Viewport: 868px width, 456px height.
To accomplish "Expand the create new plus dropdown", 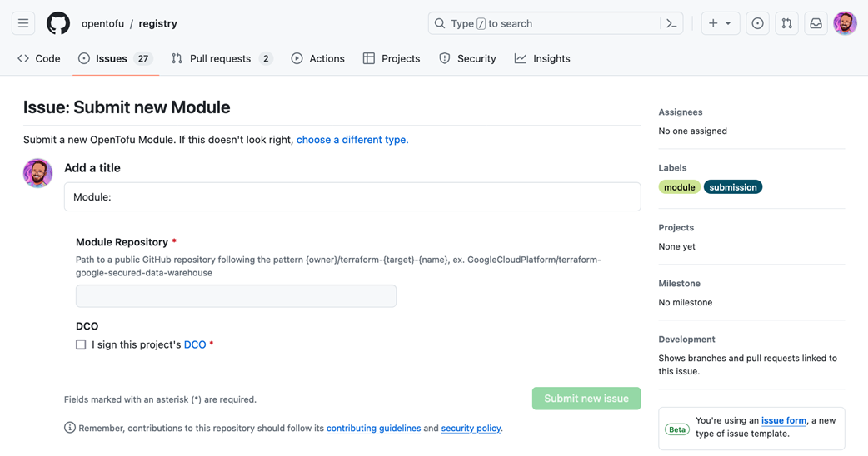I will [x=720, y=23].
